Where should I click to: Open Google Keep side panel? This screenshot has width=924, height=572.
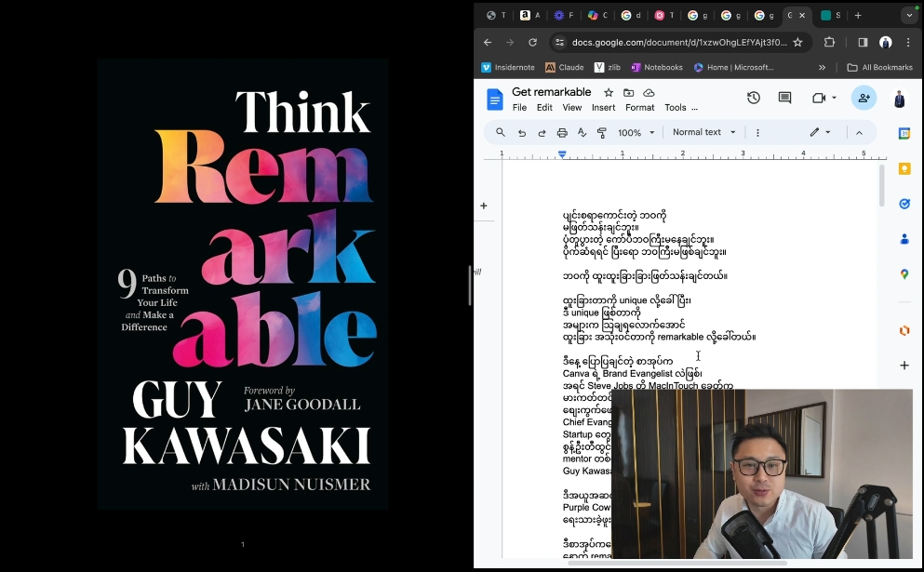coord(904,169)
